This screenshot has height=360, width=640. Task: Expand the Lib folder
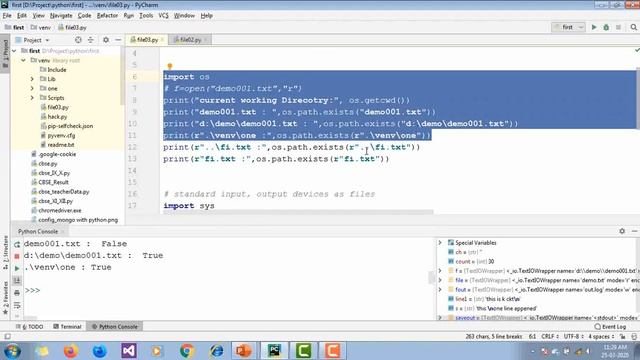32,79
